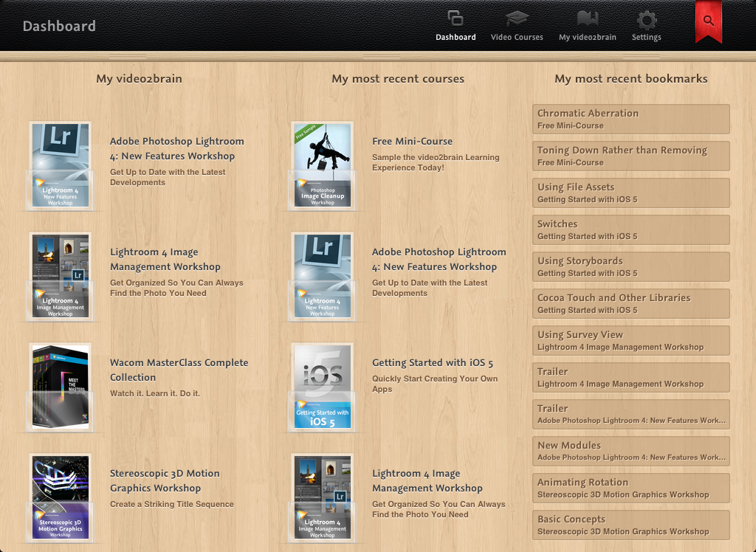Viewport: 756px width, 552px height.
Task: Open the Basic Concepts bookmark
Action: tap(631, 525)
